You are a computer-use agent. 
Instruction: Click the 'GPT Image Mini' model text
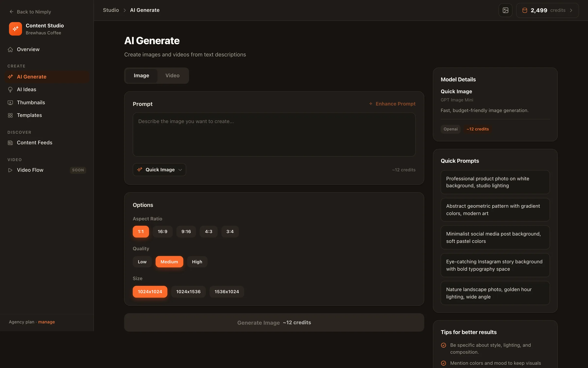457,100
